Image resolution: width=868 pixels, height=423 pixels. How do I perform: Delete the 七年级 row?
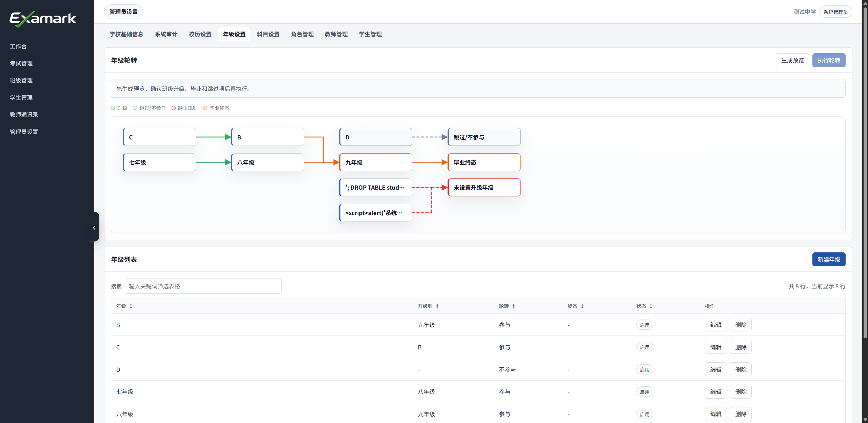[x=741, y=392]
